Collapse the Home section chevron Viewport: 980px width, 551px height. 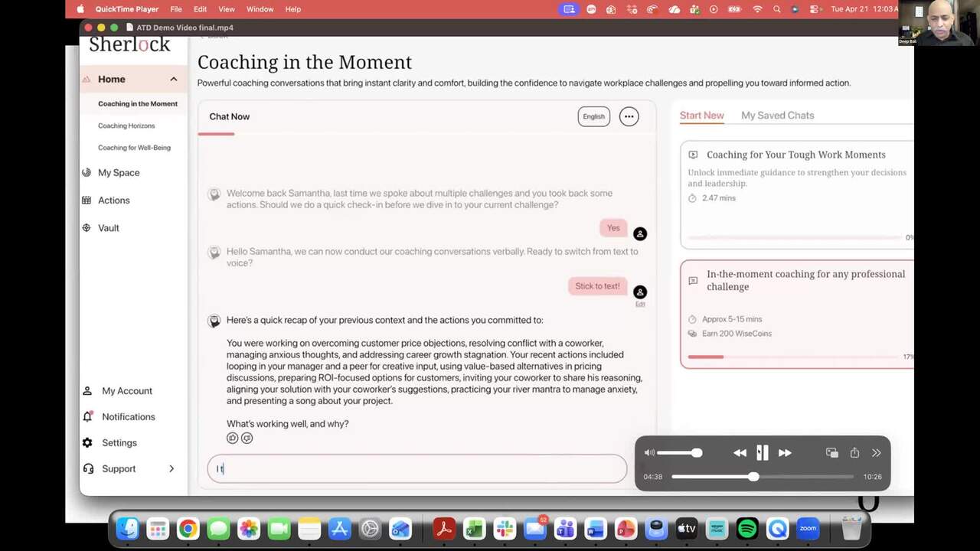174,79
